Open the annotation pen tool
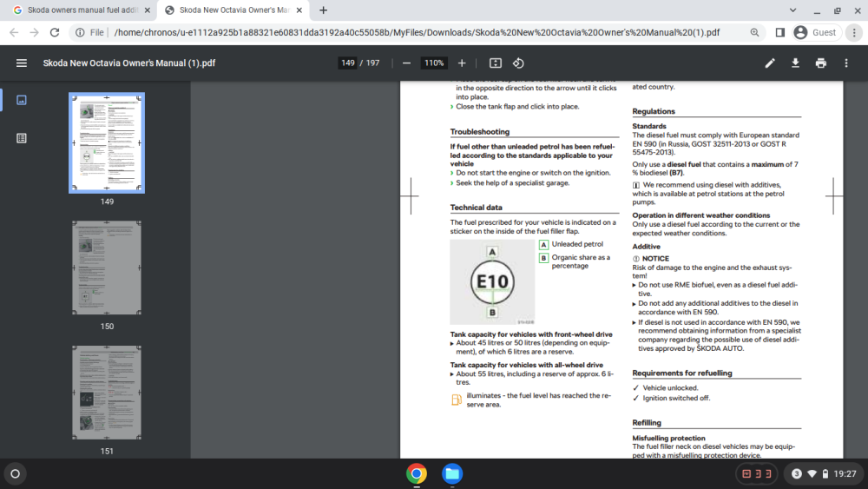868x489 pixels. click(x=769, y=63)
